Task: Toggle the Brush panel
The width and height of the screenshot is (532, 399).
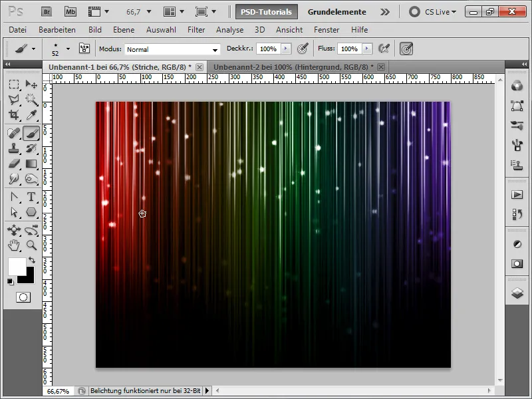Action: click(x=84, y=49)
